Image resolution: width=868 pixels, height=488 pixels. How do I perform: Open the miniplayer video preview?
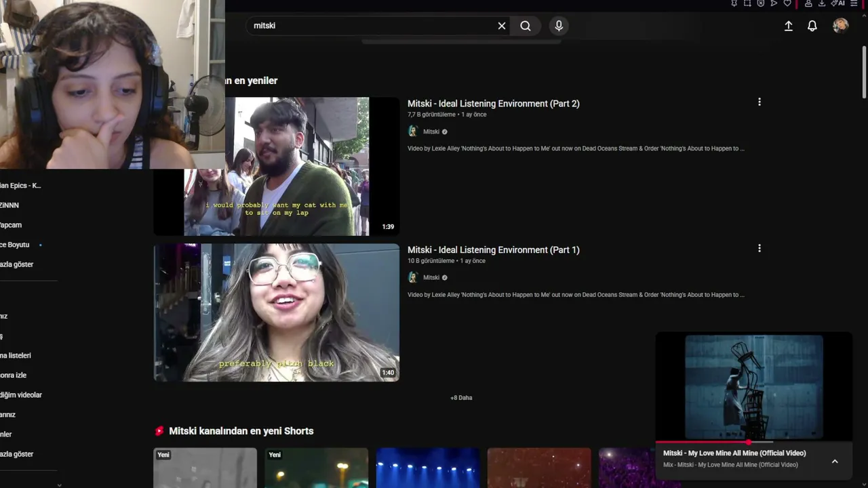tap(753, 387)
